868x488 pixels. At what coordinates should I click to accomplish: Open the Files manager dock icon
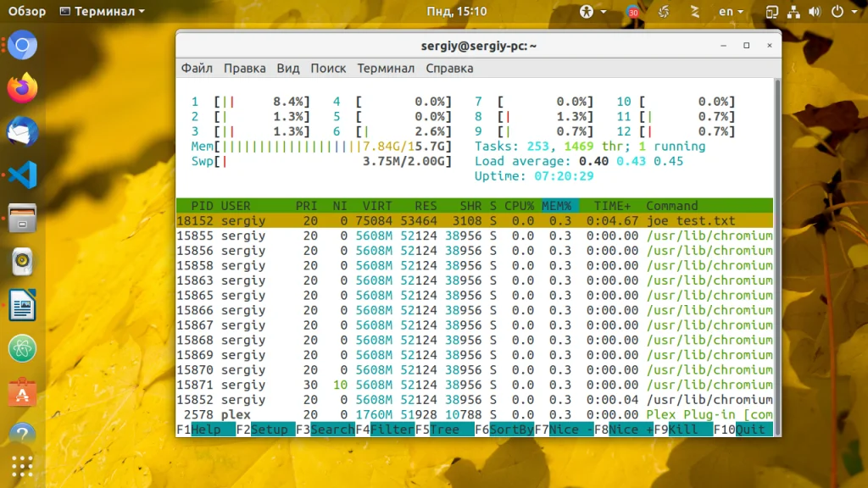point(23,218)
